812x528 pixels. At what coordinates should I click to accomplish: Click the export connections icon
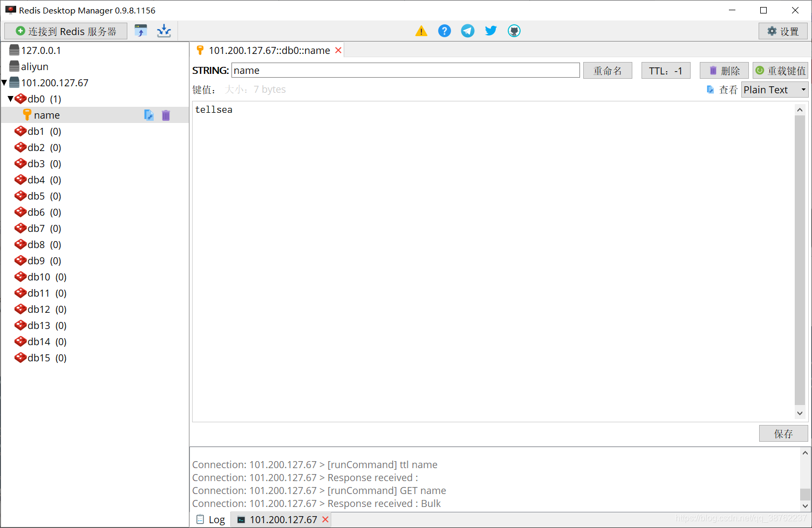pyautogui.click(x=164, y=31)
